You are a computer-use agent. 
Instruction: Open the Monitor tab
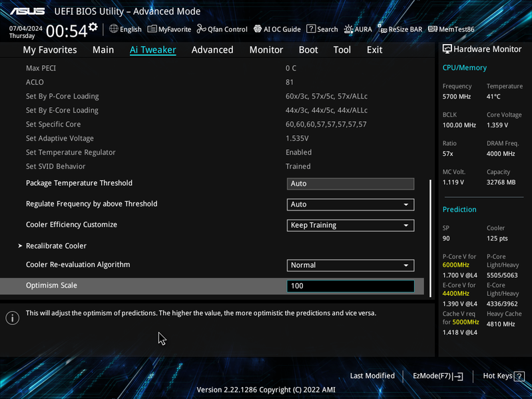tap(266, 50)
